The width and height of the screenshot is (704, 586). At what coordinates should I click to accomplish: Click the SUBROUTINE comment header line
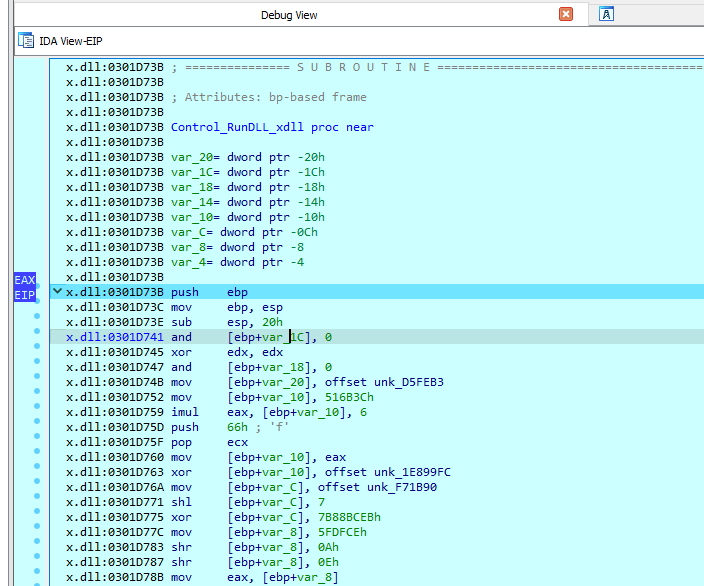click(x=384, y=67)
